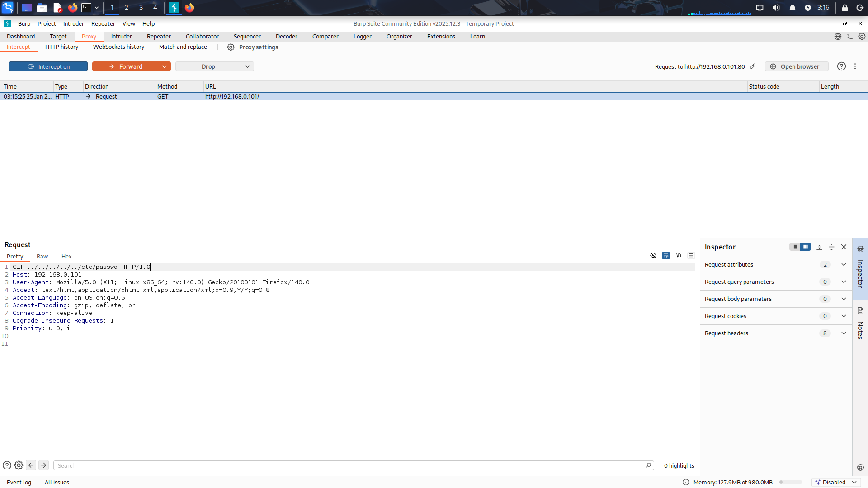Open Drop button dropdown arrow
This screenshot has height=488, width=868.
pyautogui.click(x=248, y=66)
